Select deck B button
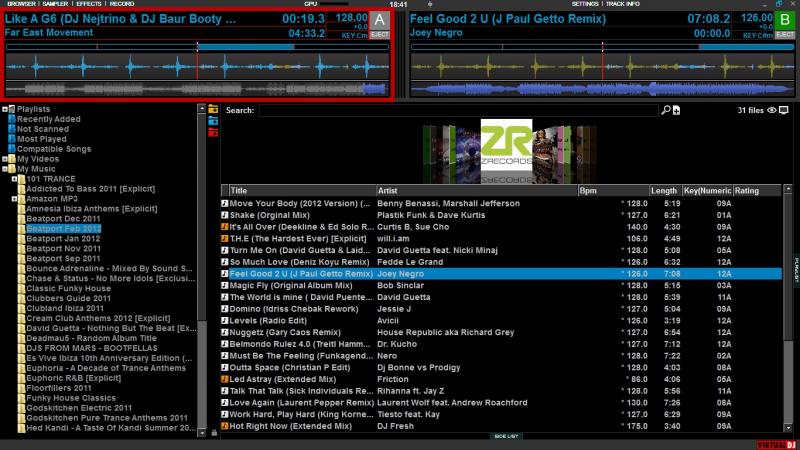This screenshot has width=800, height=450. pyautogui.click(x=785, y=20)
